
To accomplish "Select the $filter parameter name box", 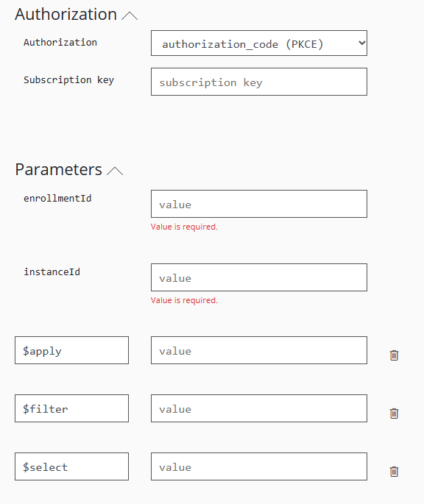I will 71,408.
